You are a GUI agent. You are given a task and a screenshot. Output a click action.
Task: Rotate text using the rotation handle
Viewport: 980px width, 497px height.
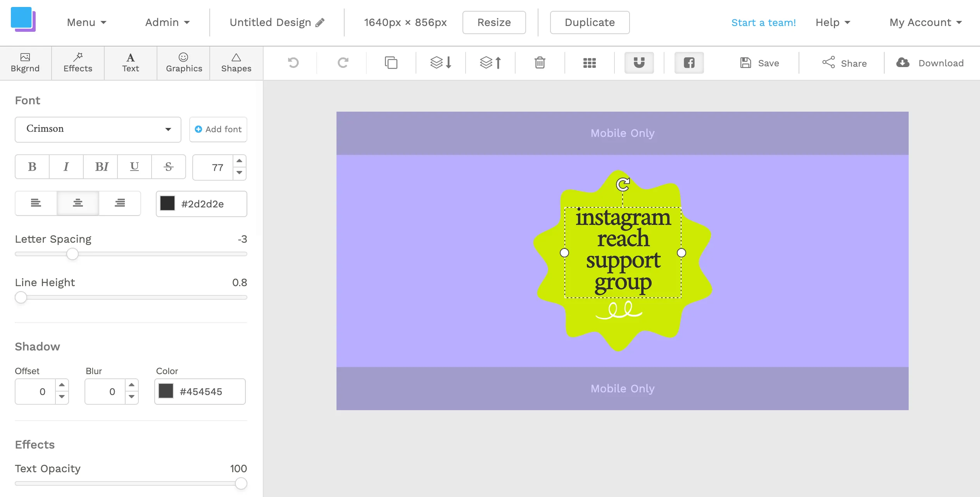623,184
